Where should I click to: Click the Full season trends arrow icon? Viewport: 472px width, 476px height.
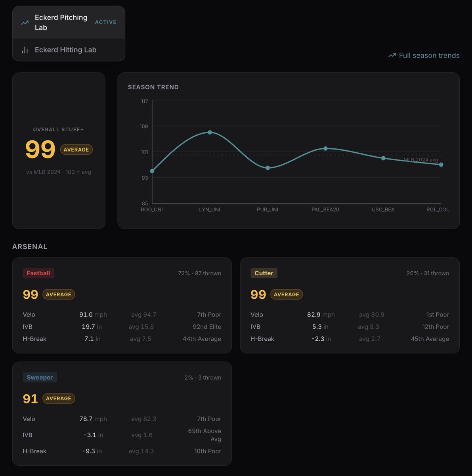[x=392, y=56]
